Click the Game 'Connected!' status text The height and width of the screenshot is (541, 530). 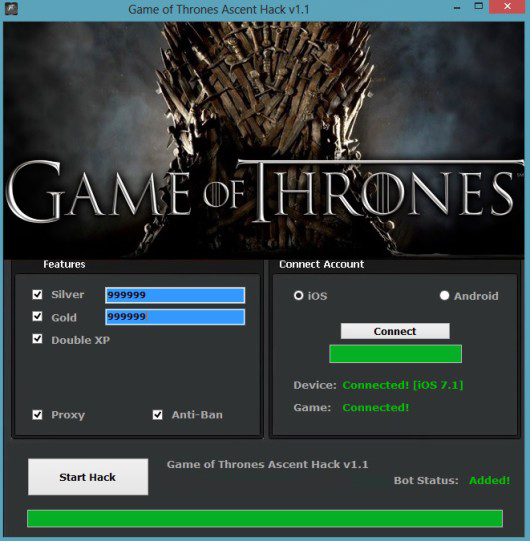[375, 407]
